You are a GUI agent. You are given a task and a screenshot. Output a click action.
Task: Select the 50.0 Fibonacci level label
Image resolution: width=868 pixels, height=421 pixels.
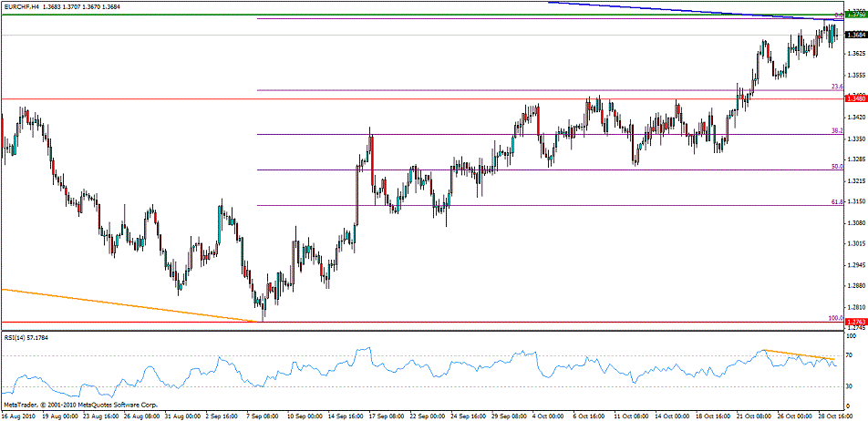(837, 166)
